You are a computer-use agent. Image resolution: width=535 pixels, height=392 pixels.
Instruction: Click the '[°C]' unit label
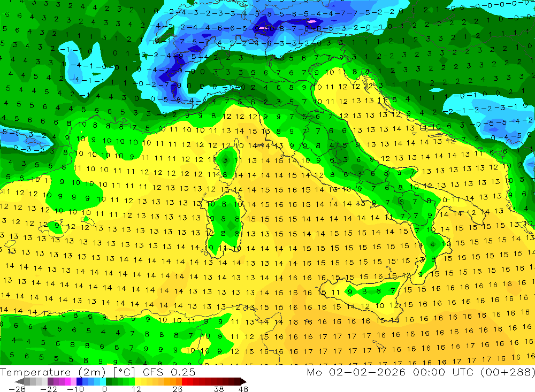point(124,372)
